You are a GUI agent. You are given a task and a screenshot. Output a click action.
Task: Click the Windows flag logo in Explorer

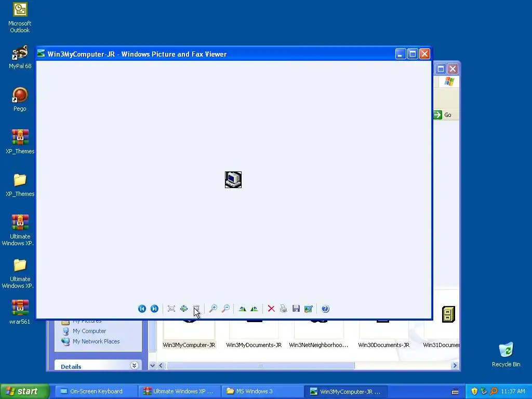449,82
